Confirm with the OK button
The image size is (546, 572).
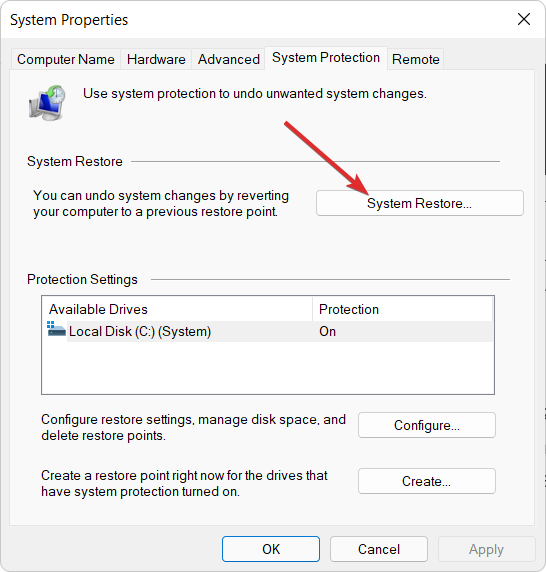tap(271, 549)
